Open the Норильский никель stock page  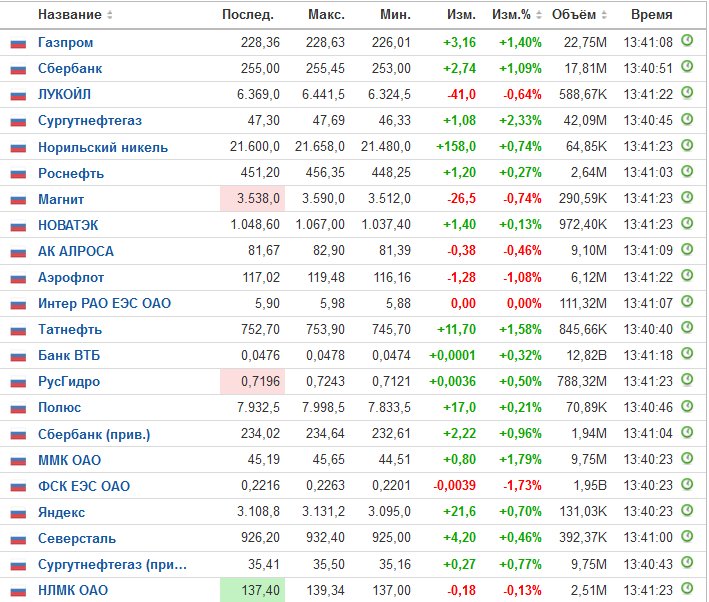click(x=103, y=147)
